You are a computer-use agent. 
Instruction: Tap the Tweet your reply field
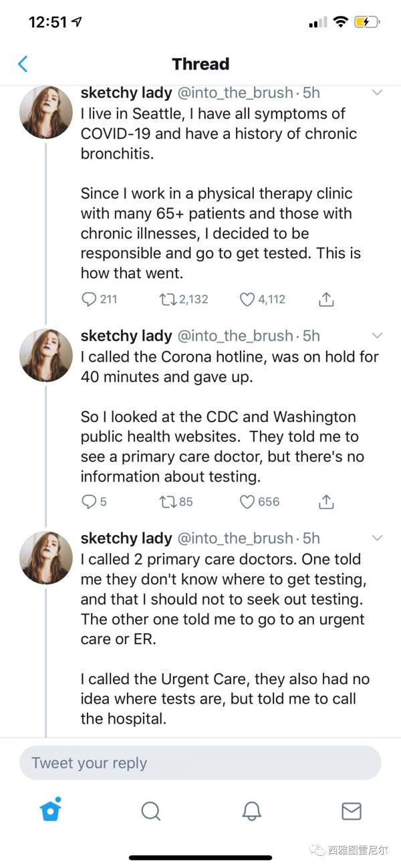point(200,763)
